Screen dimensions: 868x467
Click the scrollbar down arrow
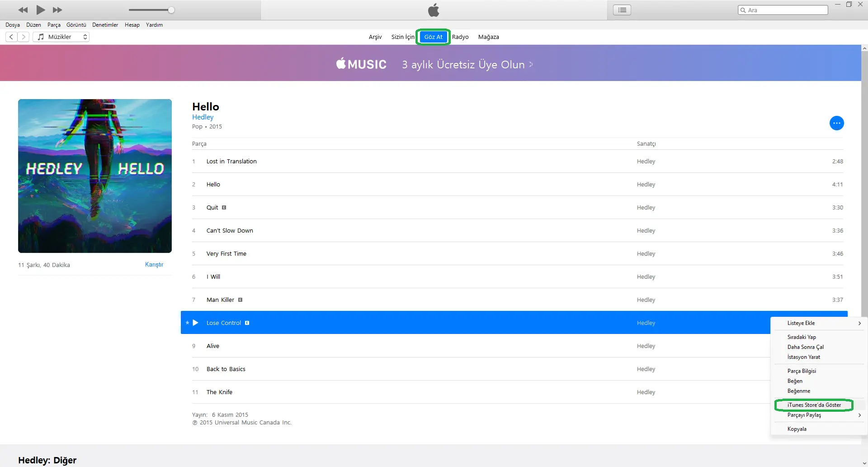(864, 463)
